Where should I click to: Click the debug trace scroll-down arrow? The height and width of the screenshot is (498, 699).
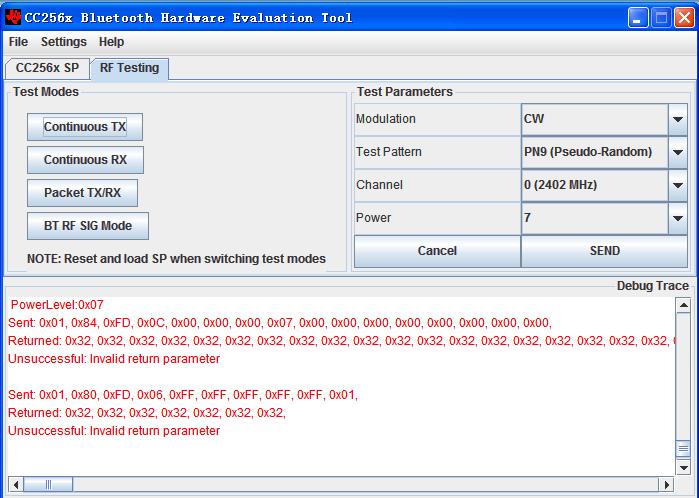click(683, 467)
